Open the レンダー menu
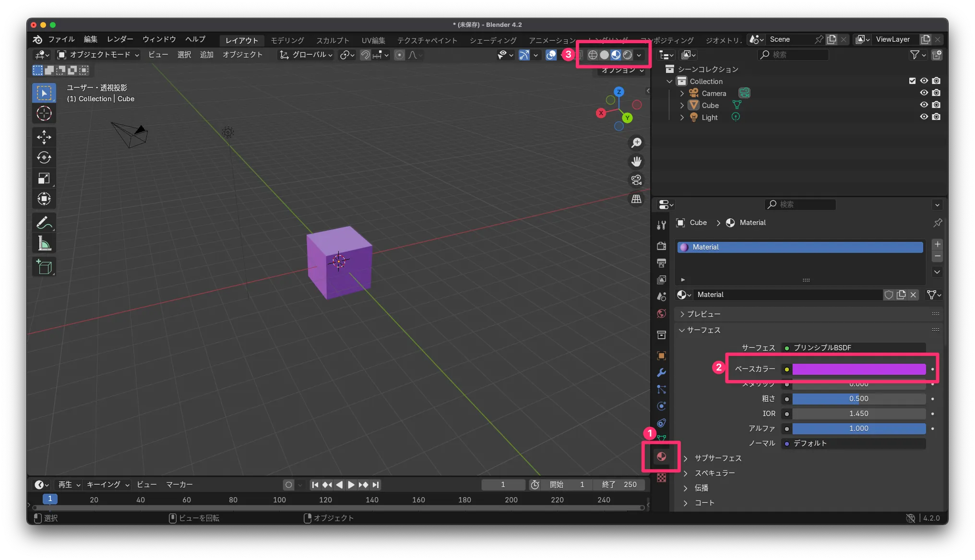This screenshot has height=560, width=975. [120, 39]
